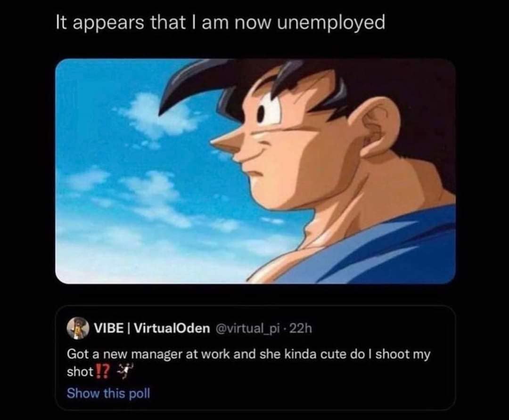The height and width of the screenshot is (420, 509).
Task: Click the "VIBE | VirtualOden" display name
Action: (152, 328)
